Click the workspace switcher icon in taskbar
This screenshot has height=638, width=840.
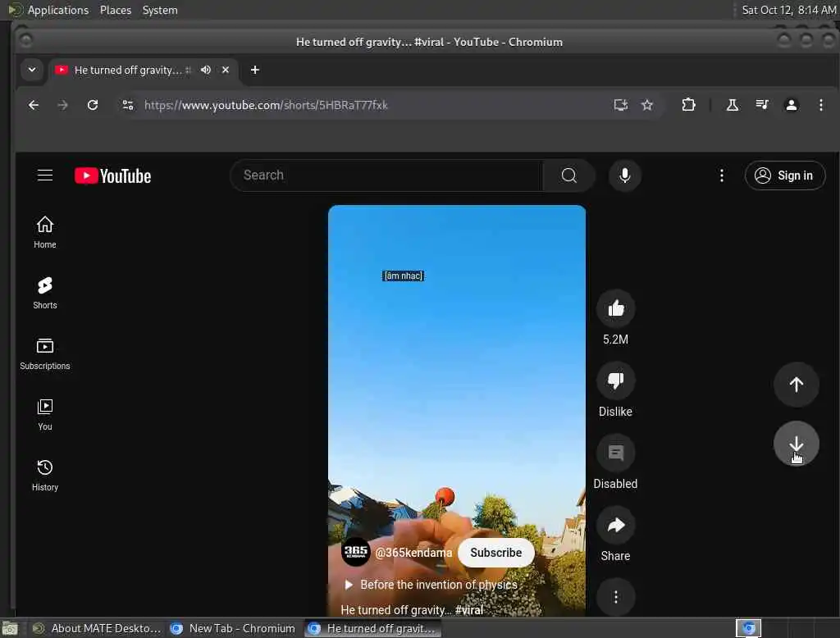point(748,628)
